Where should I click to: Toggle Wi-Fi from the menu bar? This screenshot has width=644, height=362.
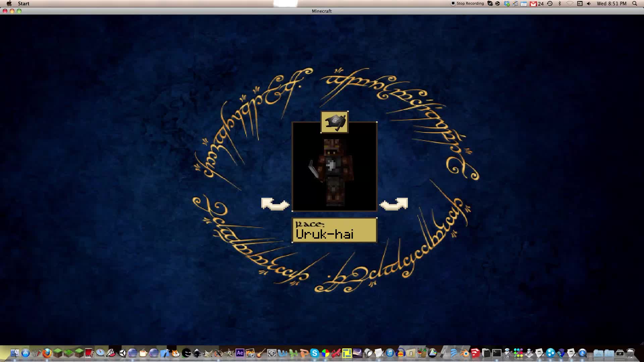570,3
